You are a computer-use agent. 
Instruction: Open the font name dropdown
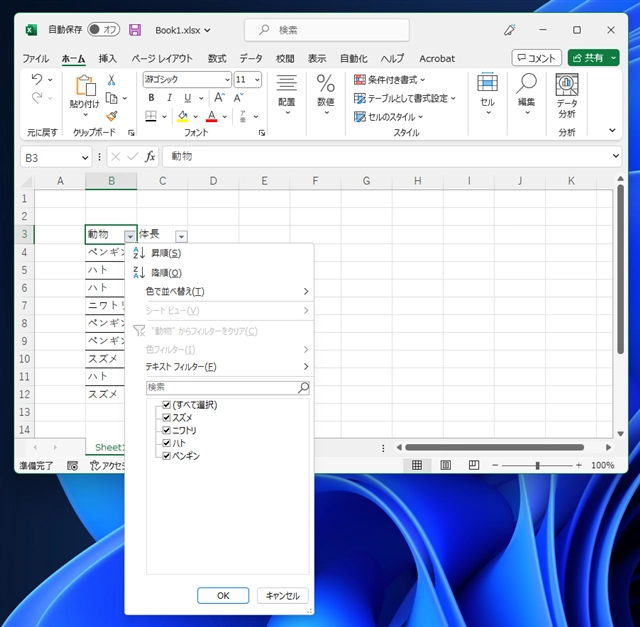coord(227,80)
